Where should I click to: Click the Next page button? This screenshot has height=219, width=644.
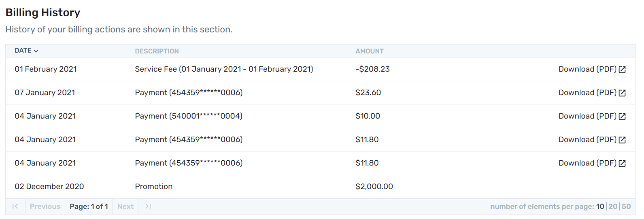click(x=125, y=206)
